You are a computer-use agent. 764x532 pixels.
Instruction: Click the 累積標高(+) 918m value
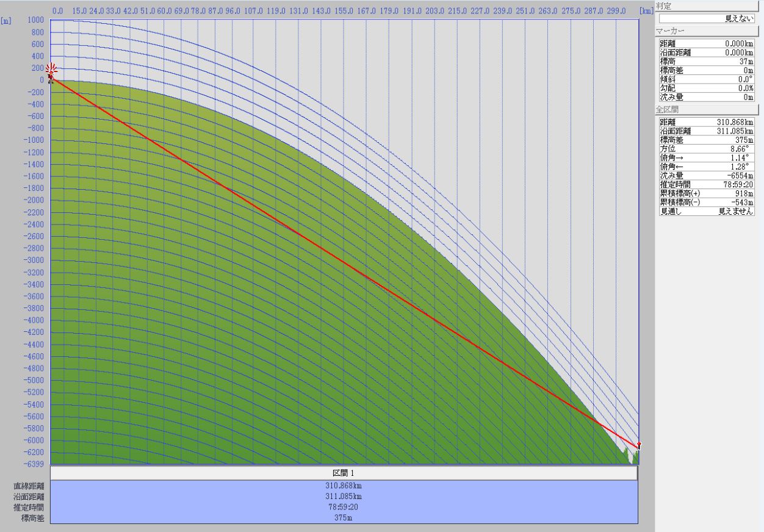click(746, 193)
